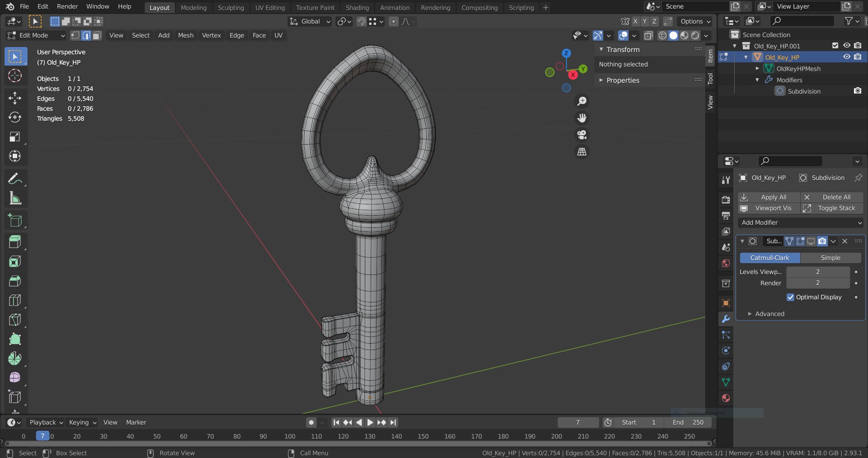Choose the Measure tool

click(15, 198)
